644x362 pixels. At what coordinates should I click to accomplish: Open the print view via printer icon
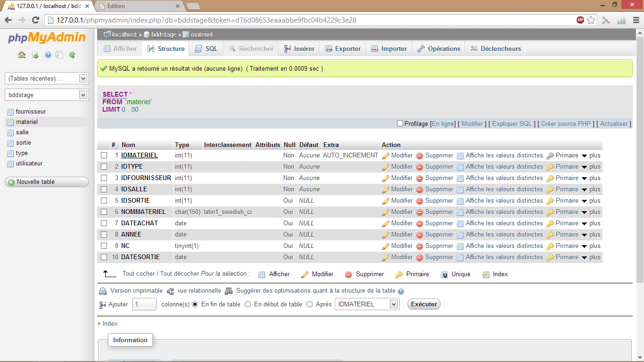[103, 290]
